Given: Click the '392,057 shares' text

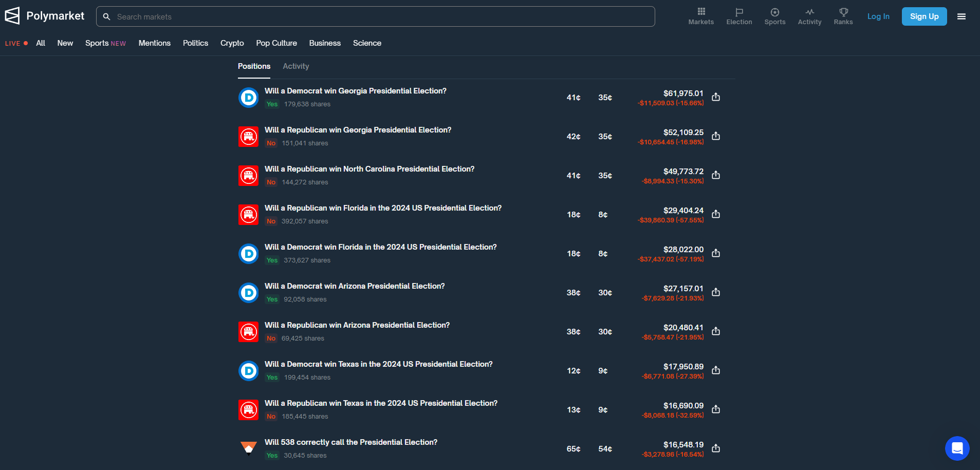Looking at the screenshot, I should [x=305, y=221].
